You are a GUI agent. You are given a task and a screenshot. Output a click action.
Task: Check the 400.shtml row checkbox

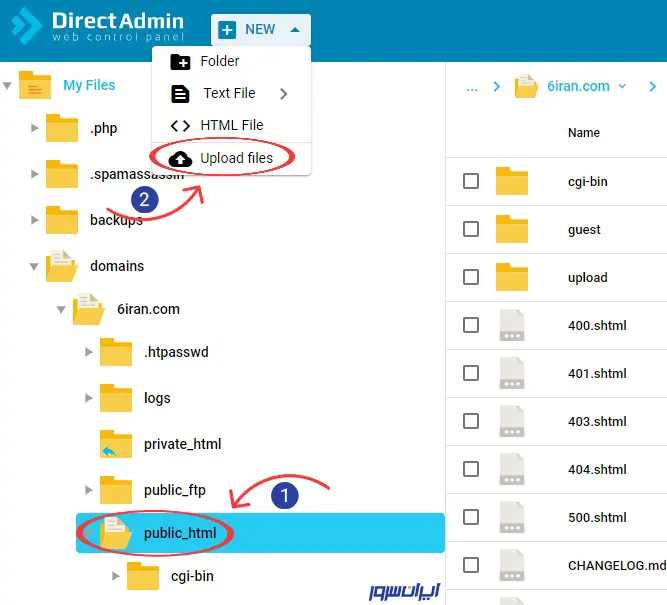pos(471,325)
